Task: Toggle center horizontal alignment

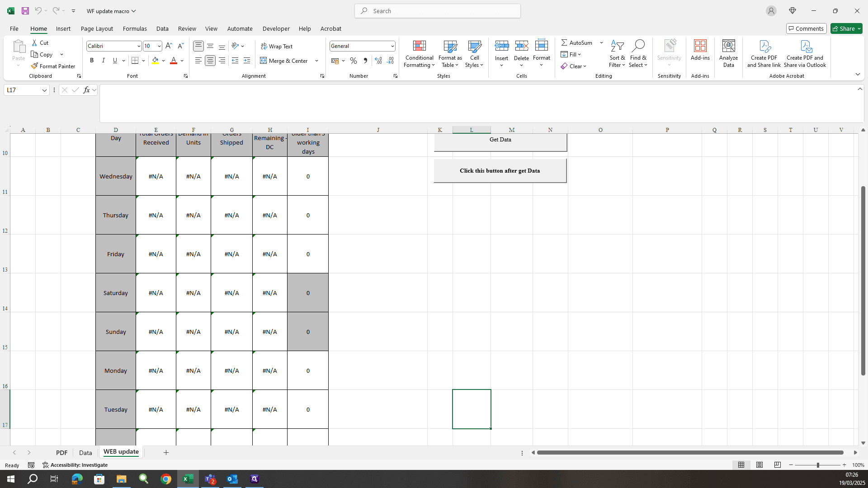Action: pyautogui.click(x=210, y=61)
